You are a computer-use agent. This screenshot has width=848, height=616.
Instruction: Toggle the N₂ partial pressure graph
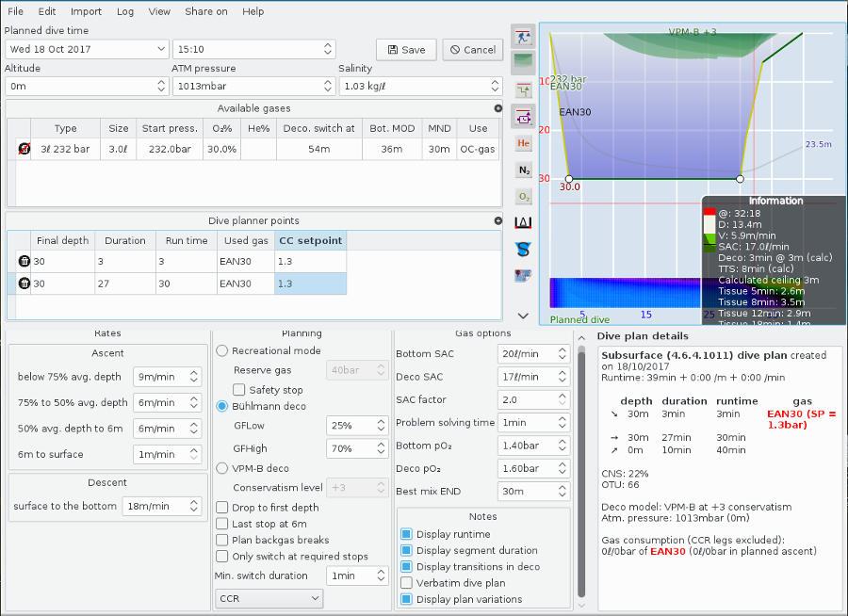pyautogui.click(x=523, y=171)
